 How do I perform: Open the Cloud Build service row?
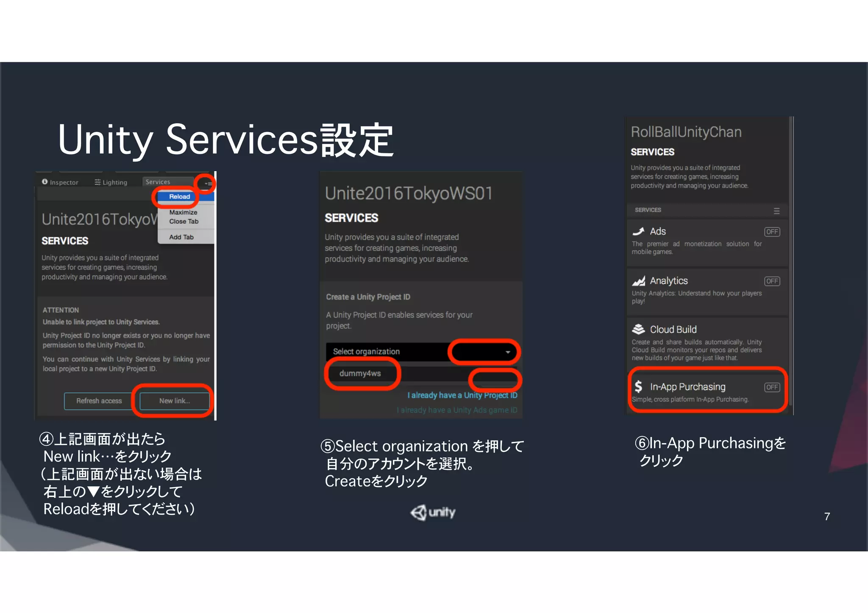pos(707,342)
